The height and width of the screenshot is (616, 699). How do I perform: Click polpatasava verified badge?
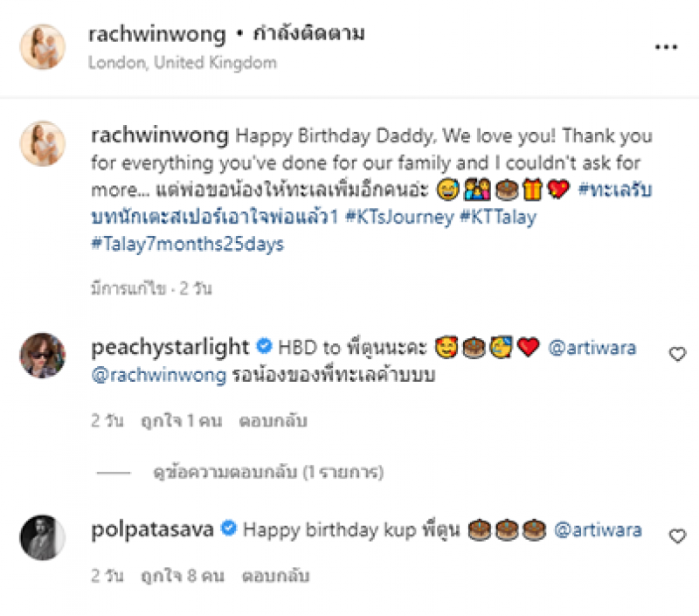coord(229,529)
